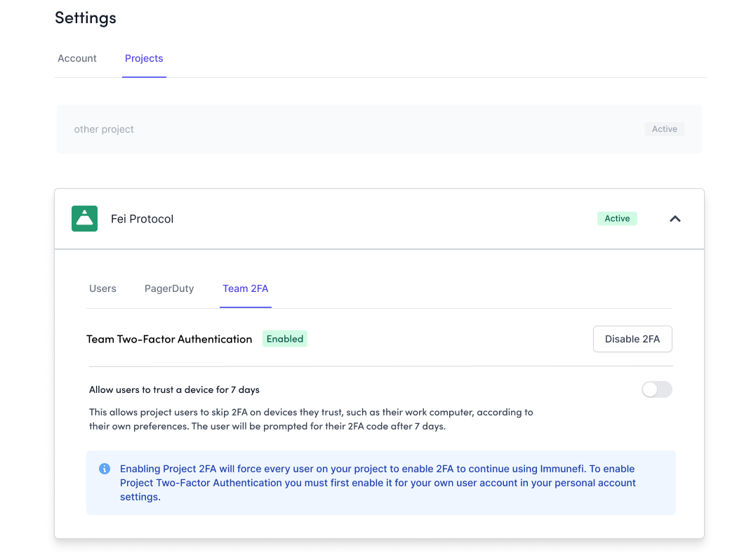Select the PagerDuty tab

(x=168, y=288)
